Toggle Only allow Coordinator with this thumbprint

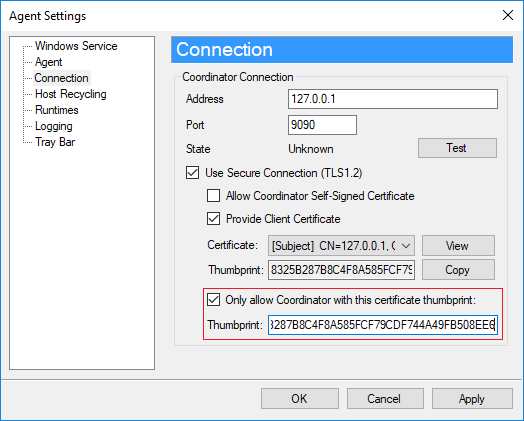click(213, 300)
